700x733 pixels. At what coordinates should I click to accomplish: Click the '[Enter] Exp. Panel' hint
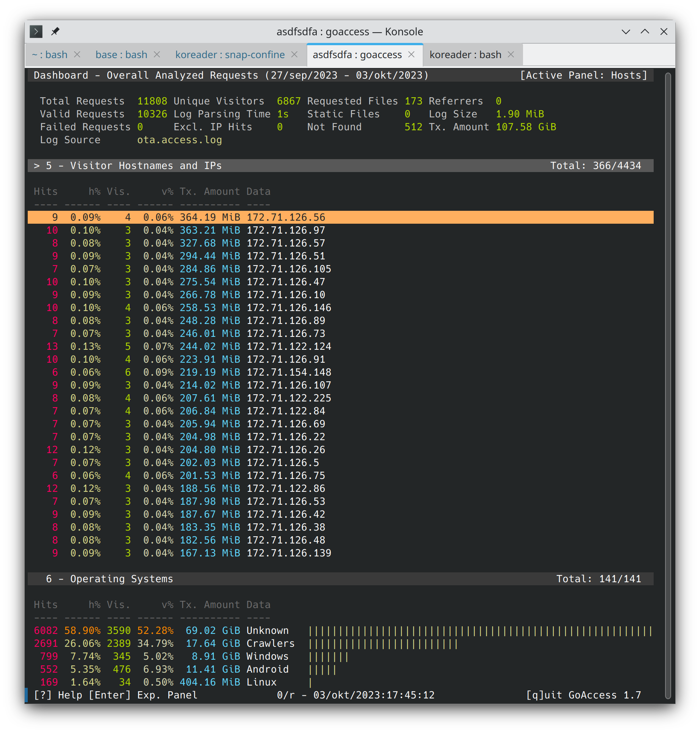pyautogui.click(x=143, y=695)
